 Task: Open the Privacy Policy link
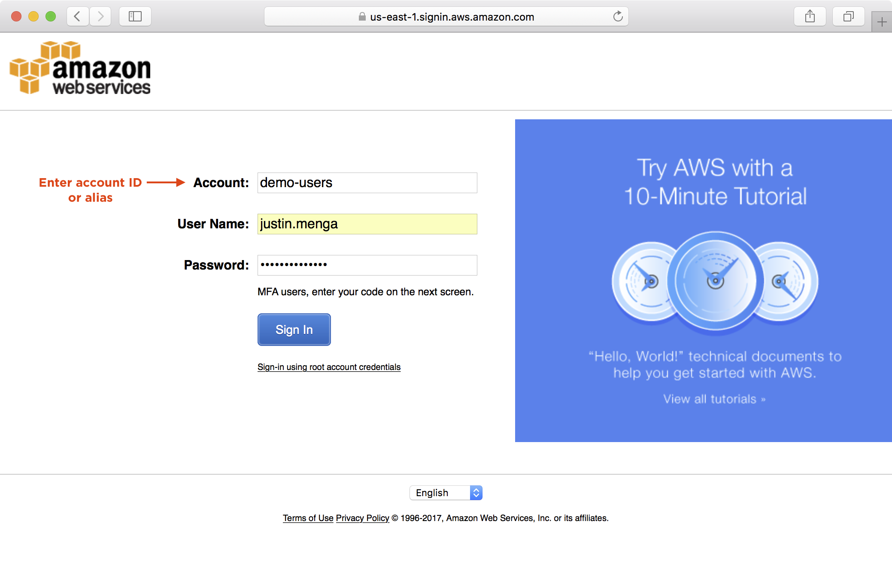[x=362, y=518]
